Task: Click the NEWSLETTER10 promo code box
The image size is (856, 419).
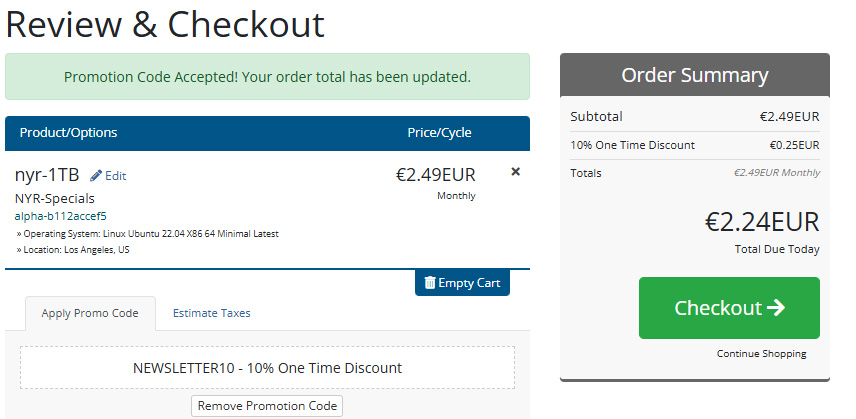Action: tap(267, 368)
